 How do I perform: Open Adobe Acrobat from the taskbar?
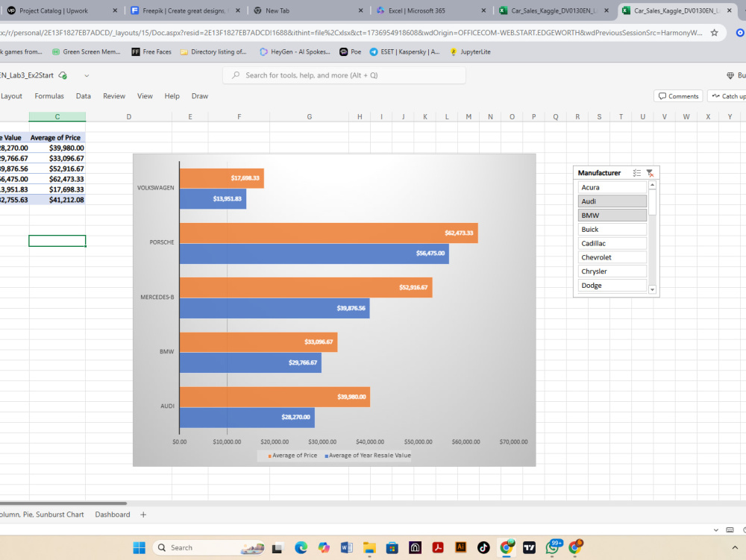pyautogui.click(x=438, y=547)
